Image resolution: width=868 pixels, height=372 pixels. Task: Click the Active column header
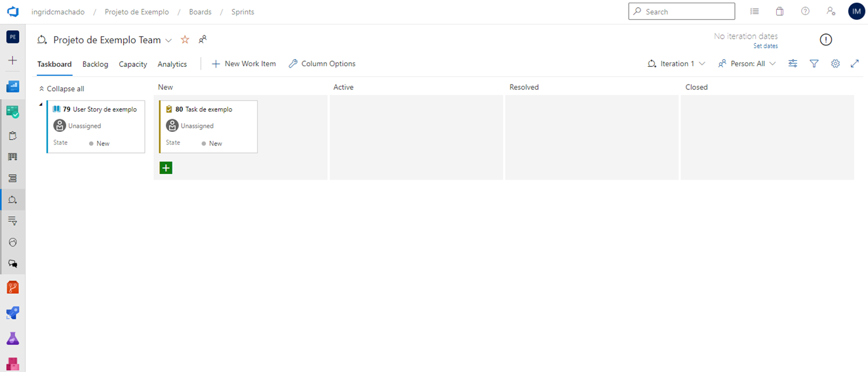click(344, 87)
